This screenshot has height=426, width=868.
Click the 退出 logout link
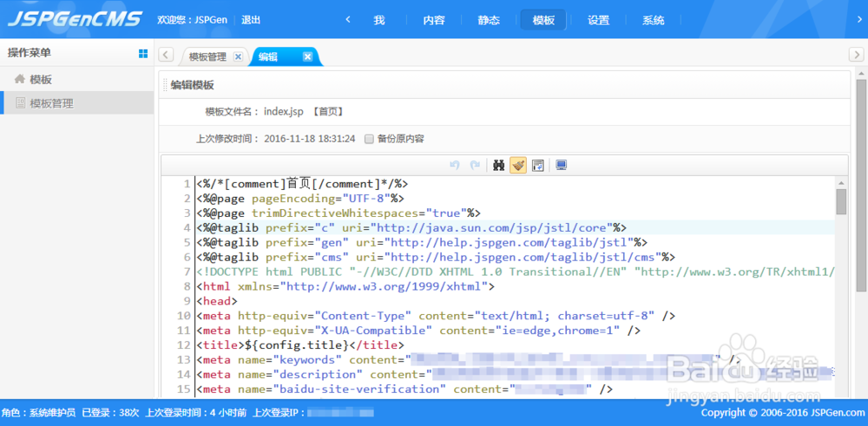click(251, 20)
